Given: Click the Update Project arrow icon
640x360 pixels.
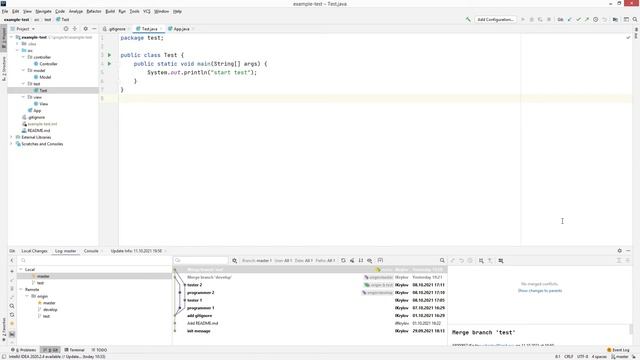Looking at the screenshot, I should coord(569,20).
